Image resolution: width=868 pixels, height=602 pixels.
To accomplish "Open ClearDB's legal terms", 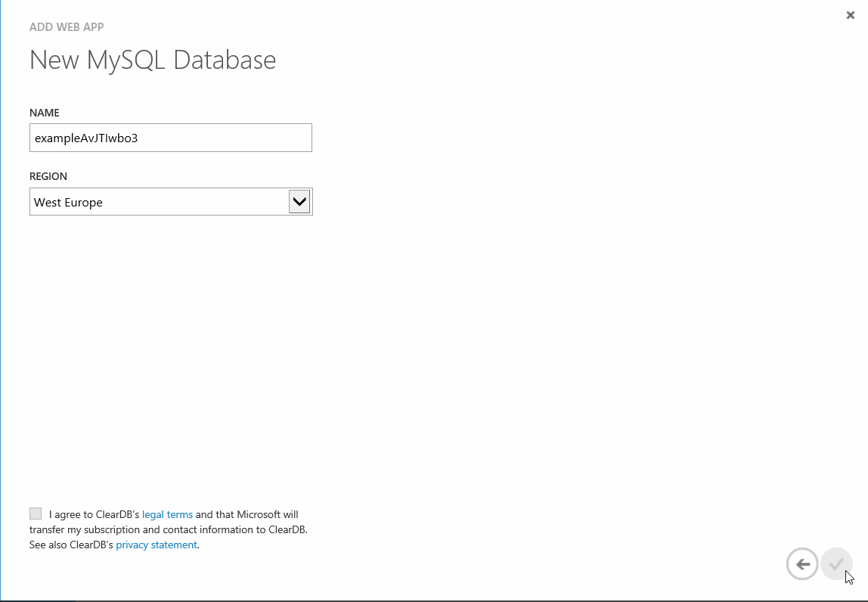I will [x=167, y=514].
